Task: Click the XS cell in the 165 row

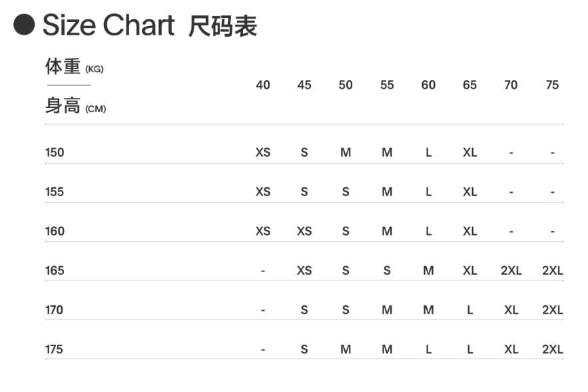Action: point(304,271)
